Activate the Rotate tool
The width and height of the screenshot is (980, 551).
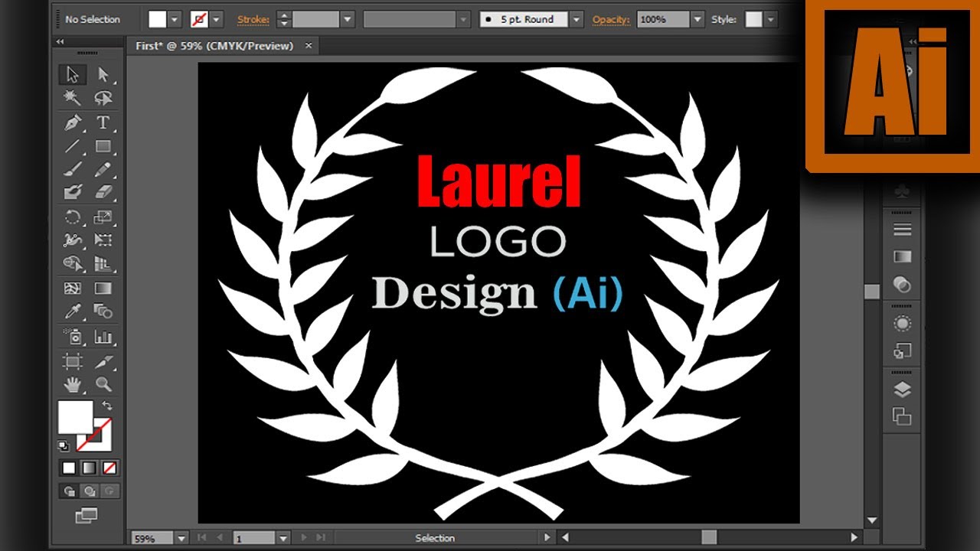(73, 217)
